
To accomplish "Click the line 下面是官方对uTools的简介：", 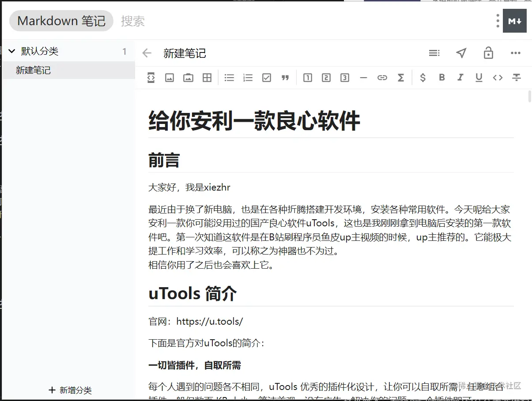I will click(x=206, y=343).
